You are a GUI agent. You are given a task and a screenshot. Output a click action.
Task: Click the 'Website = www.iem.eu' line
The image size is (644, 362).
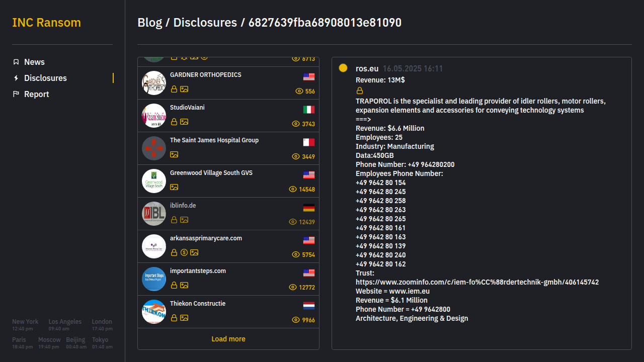[x=393, y=291]
